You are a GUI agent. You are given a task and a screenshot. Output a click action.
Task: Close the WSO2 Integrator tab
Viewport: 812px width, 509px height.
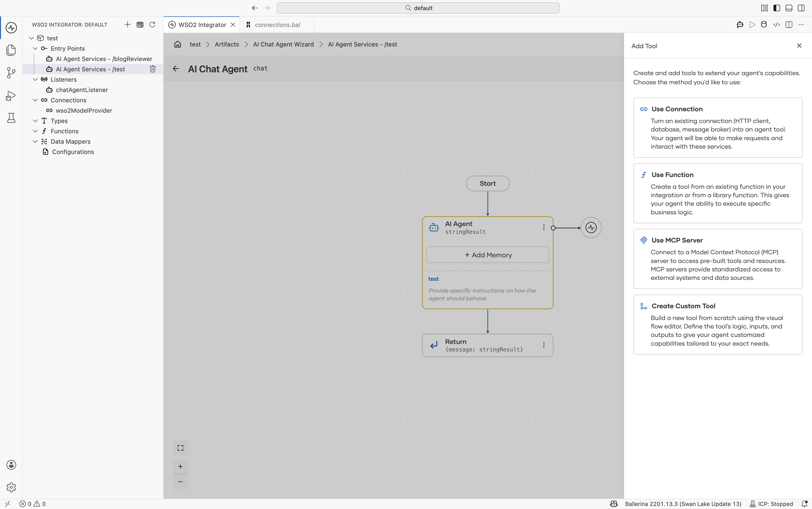click(x=233, y=25)
